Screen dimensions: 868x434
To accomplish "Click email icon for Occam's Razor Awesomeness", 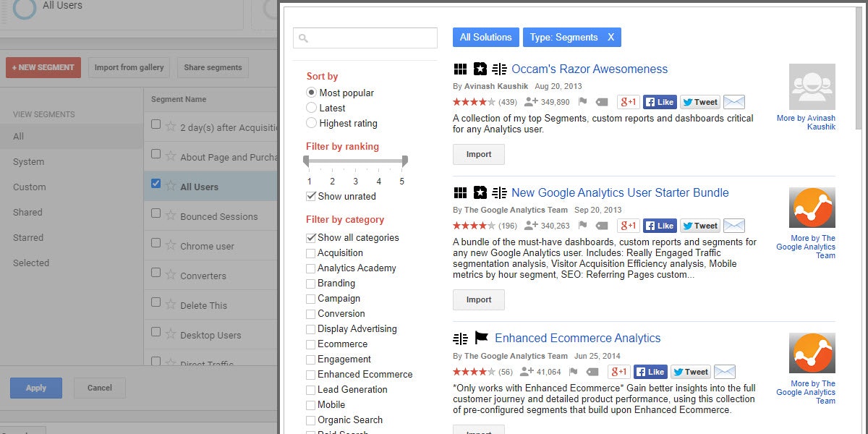I will click(x=734, y=102).
